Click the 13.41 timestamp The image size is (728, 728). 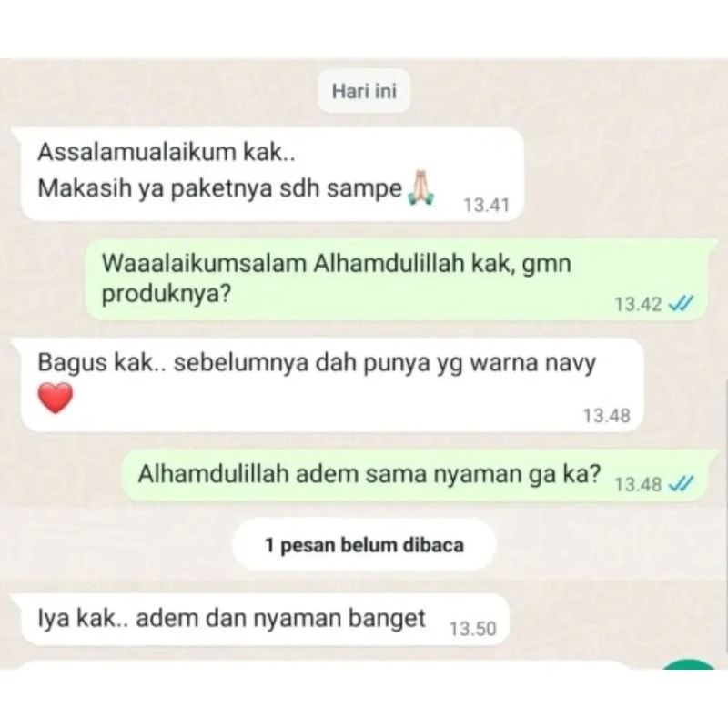(487, 206)
